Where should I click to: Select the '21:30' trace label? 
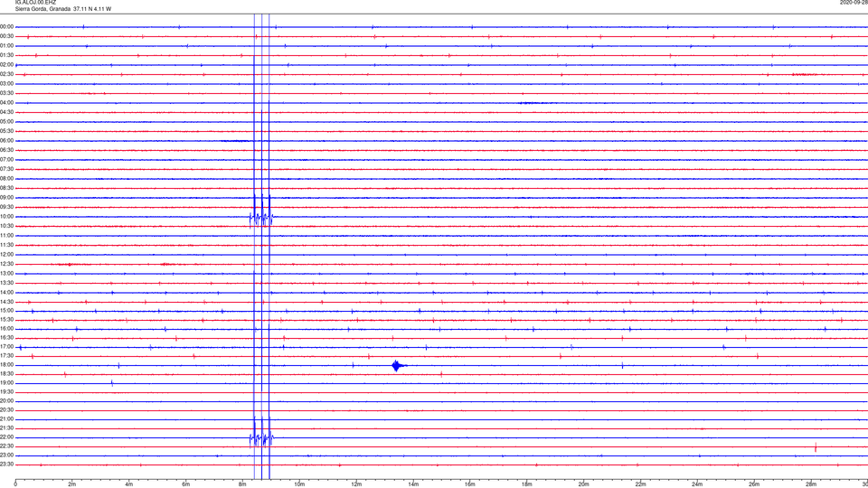pos(6,428)
